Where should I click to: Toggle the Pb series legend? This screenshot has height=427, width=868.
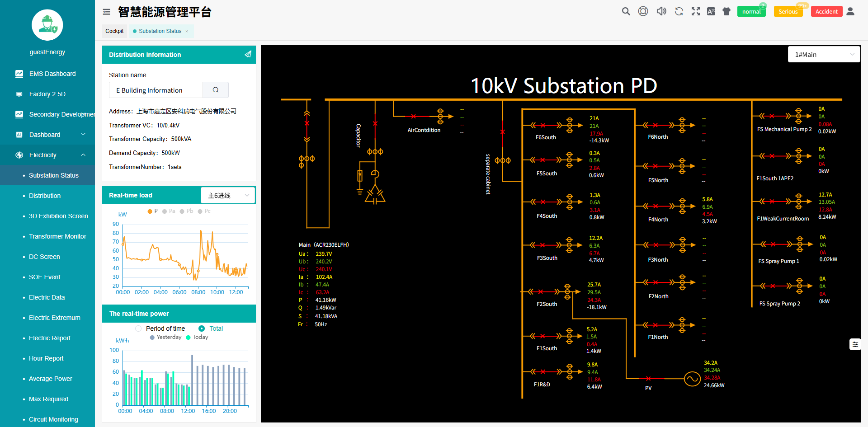[186, 211]
